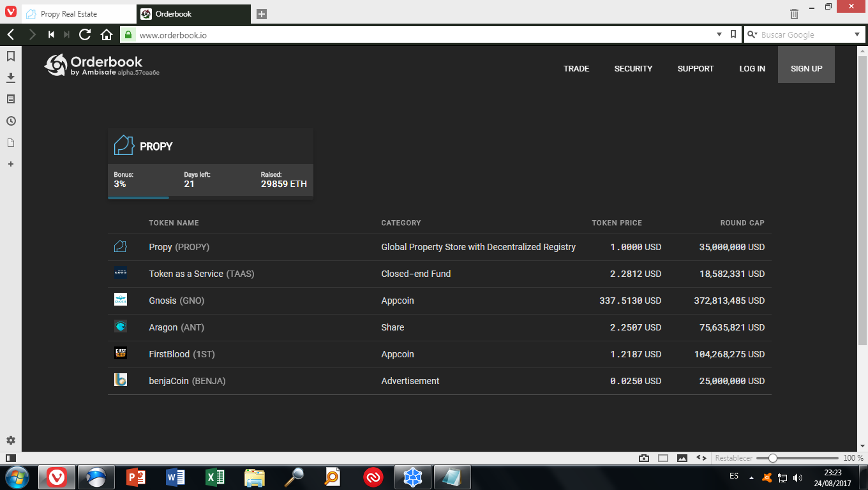Click the Aragon token logo
The image size is (868, 490).
[121, 327]
